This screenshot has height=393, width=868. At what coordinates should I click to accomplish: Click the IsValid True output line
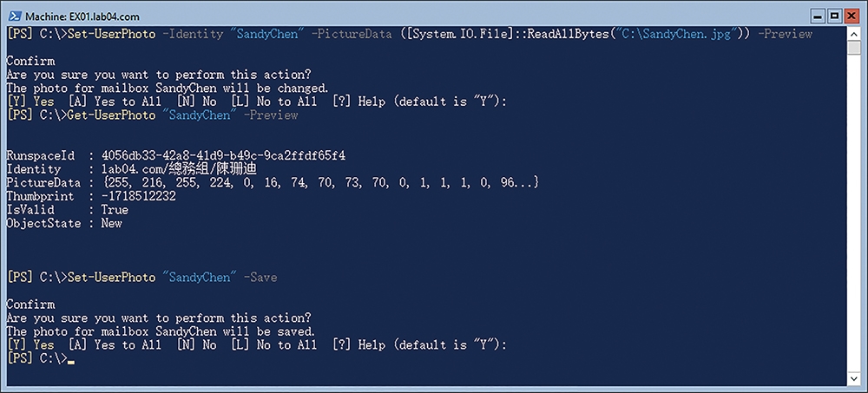pos(68,210)
